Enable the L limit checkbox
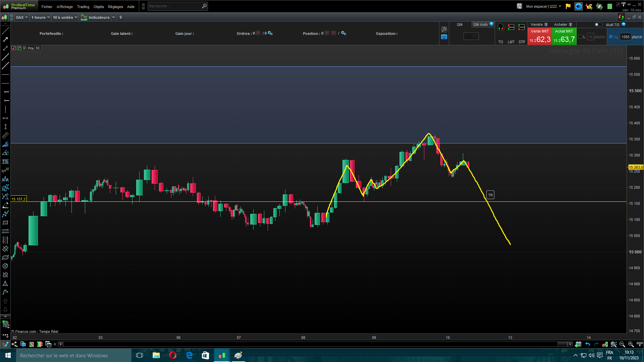The image size is (644, 362). coord(580,37)
